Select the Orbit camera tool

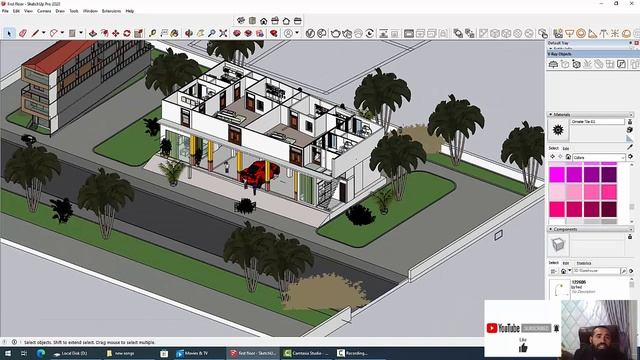tap(189, 33)
